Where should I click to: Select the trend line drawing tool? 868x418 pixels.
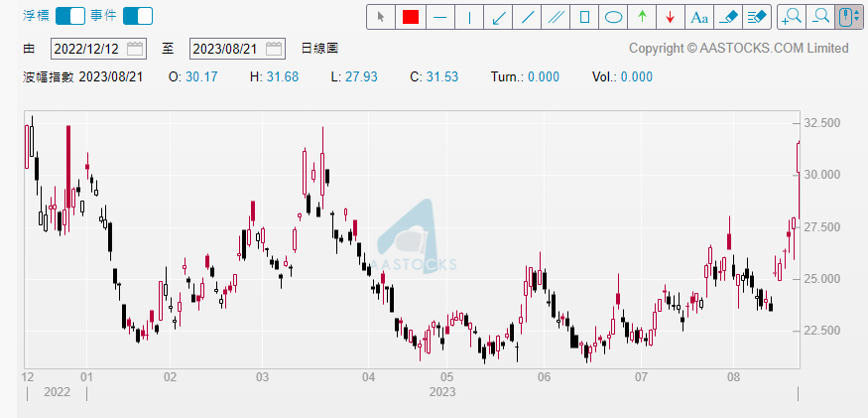point(528,17)
